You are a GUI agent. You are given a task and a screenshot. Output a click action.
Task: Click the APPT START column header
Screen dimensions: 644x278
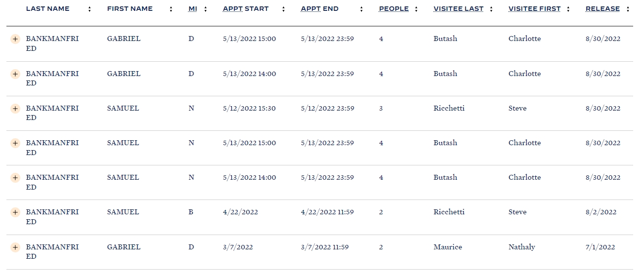click(x=246, y=9)
